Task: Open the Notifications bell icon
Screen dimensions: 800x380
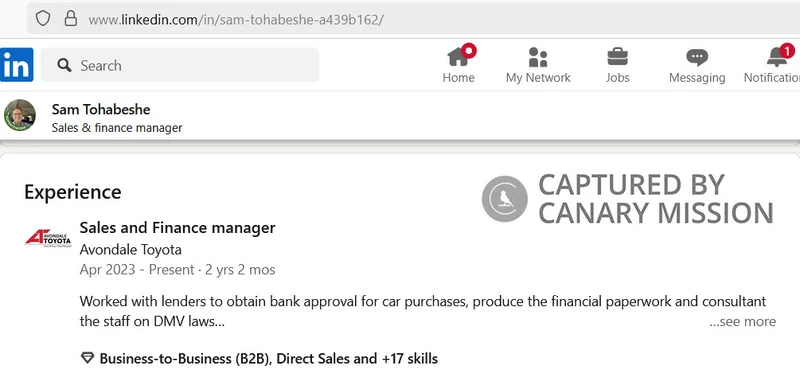Action: pyautogui.click(x=777, y=57)
